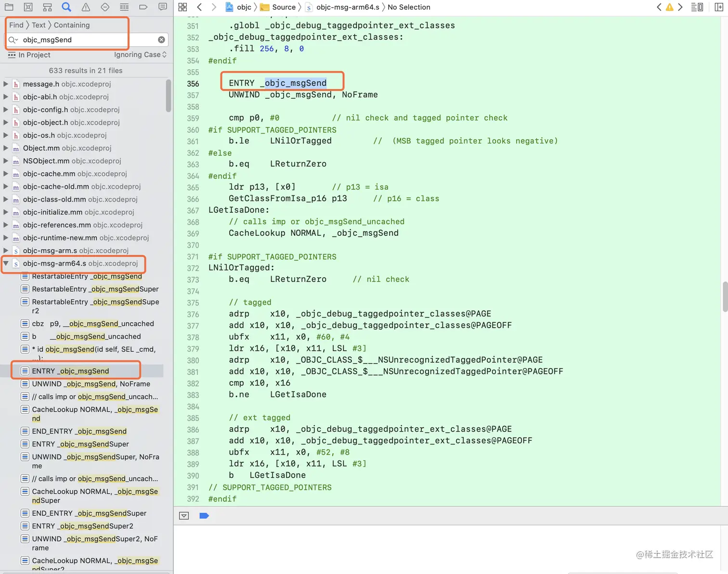Collapse objc-msg-arm64.s search results
The image size is (728, 574).
pos(6,263)
